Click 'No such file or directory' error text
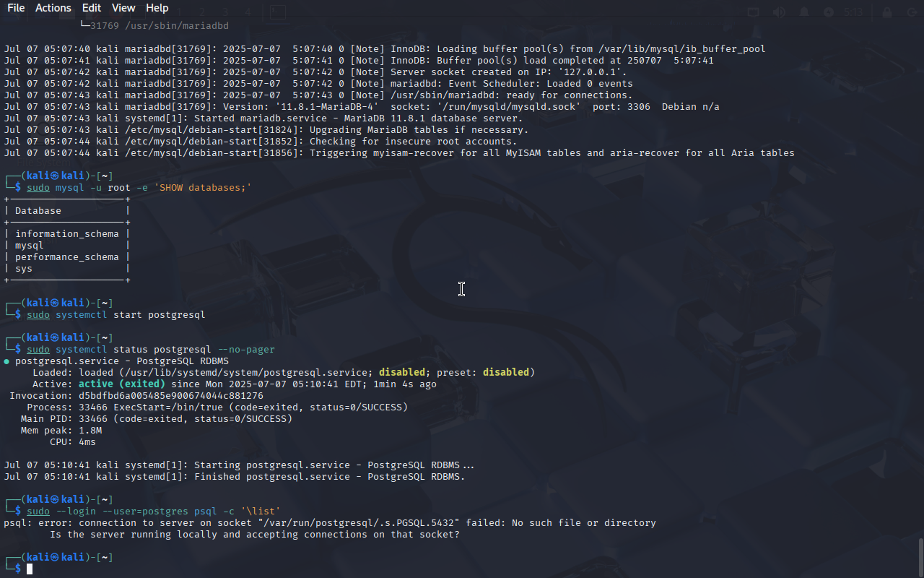This screenshot has height=578, width=924. 584,523
